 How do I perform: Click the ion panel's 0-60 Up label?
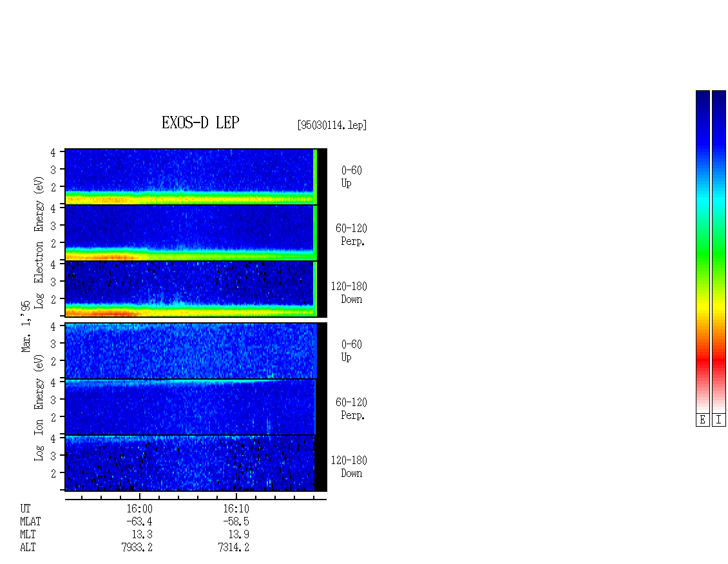pyautogui.click(x=352, y=351)
